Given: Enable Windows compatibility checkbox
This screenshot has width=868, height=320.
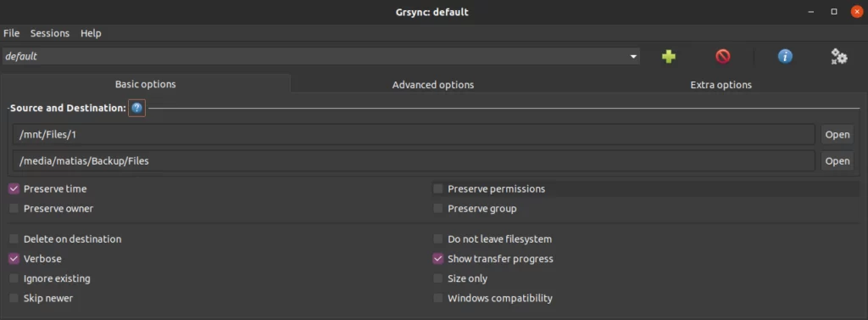Looking at the screenshot, I should 438,299.
